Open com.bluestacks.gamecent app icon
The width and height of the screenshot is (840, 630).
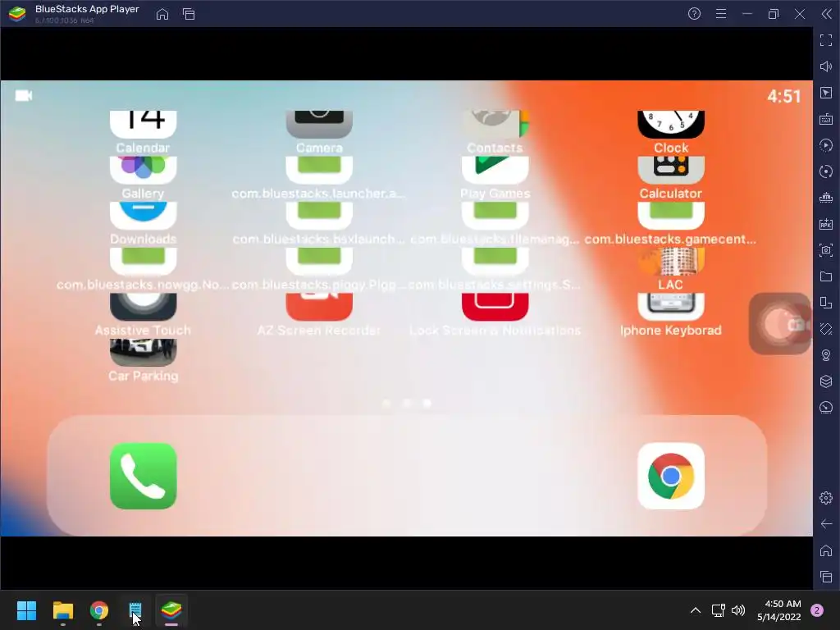[x=671, y=216]
